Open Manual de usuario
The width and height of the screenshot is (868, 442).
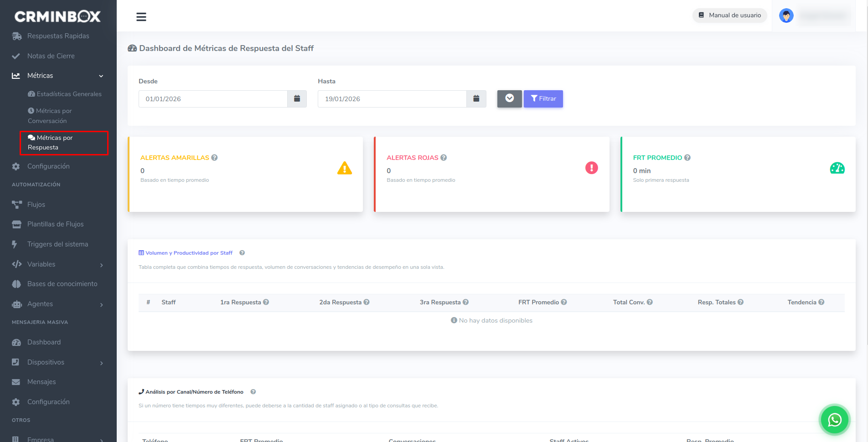729,15
